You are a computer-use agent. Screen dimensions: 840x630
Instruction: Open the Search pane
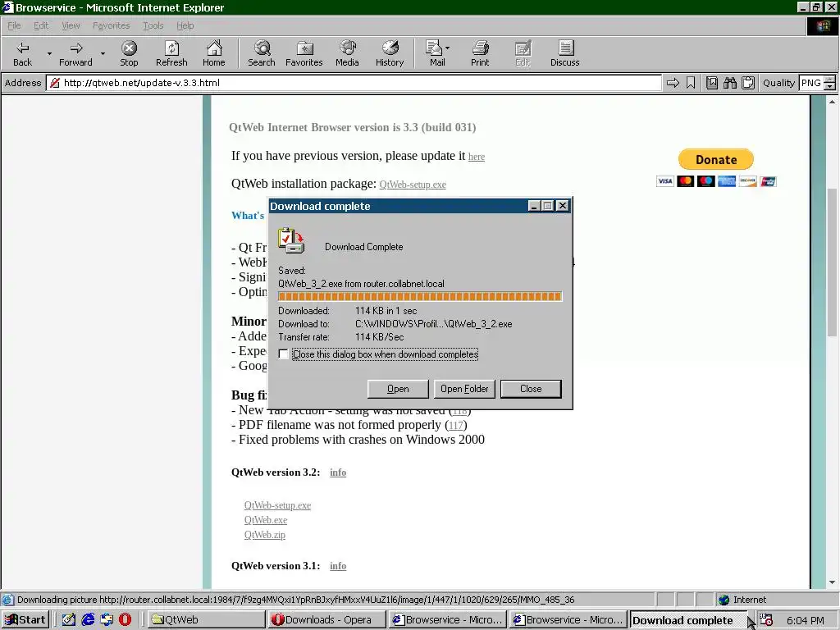tap(262, 53)
